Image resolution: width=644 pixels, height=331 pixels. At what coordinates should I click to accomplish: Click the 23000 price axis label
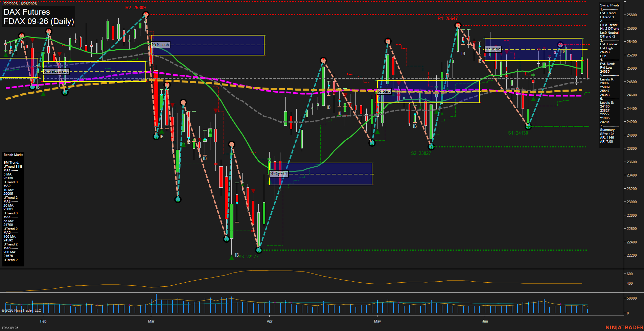tap(631, 202)
